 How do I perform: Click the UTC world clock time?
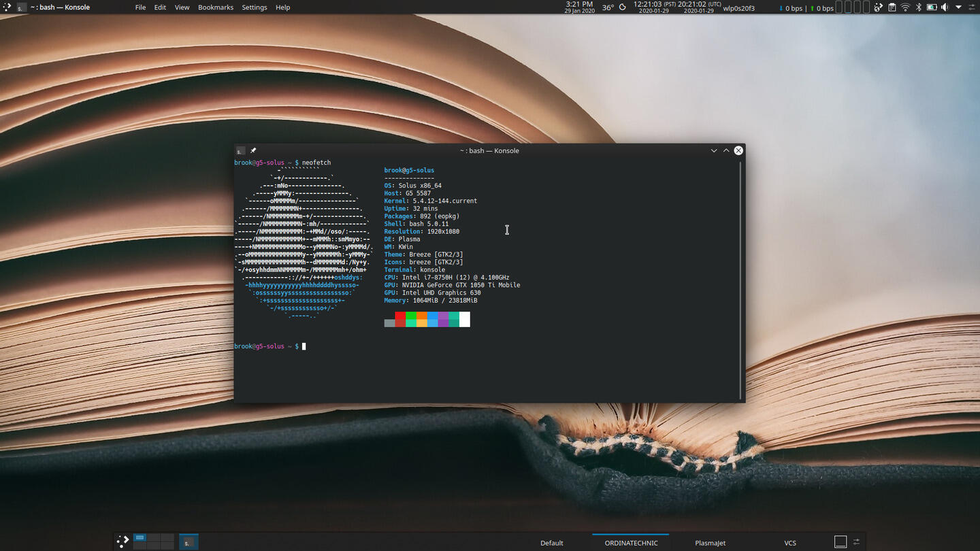click(699, 7)
